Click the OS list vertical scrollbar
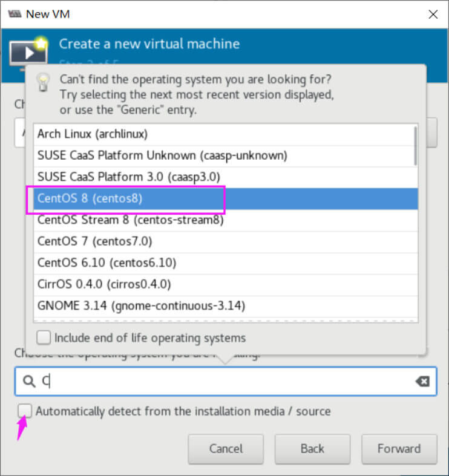 (415, 146)
